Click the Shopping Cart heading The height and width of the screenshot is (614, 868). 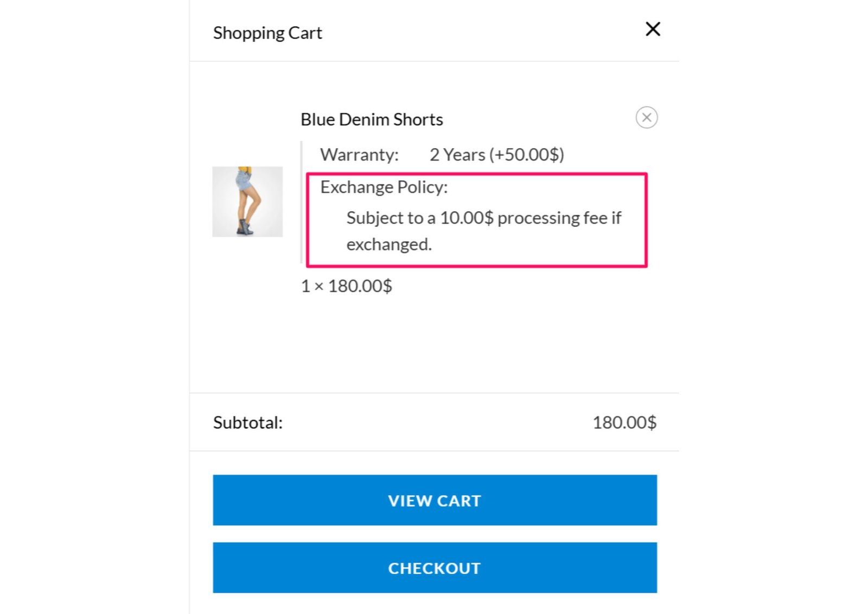click(267, 33)
